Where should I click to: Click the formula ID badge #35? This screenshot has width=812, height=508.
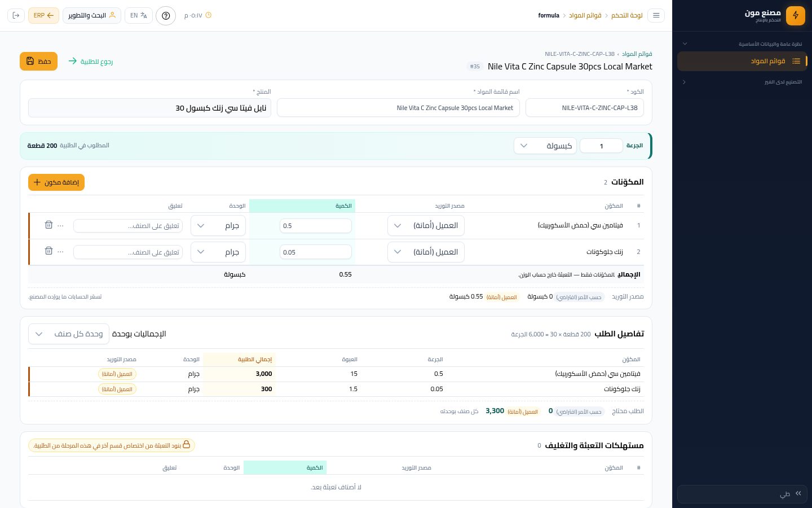tap(475, 67)
